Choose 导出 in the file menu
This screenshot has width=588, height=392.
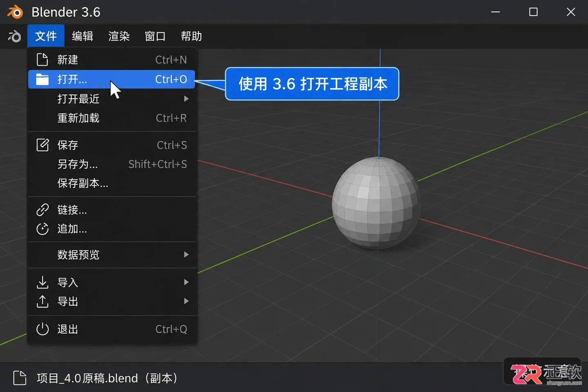point(111,301)
